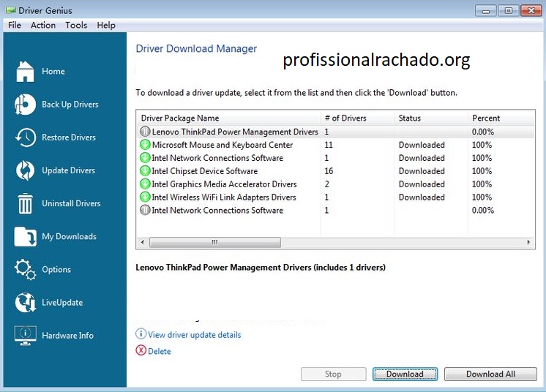Click the Stop button

coord(333,374)
